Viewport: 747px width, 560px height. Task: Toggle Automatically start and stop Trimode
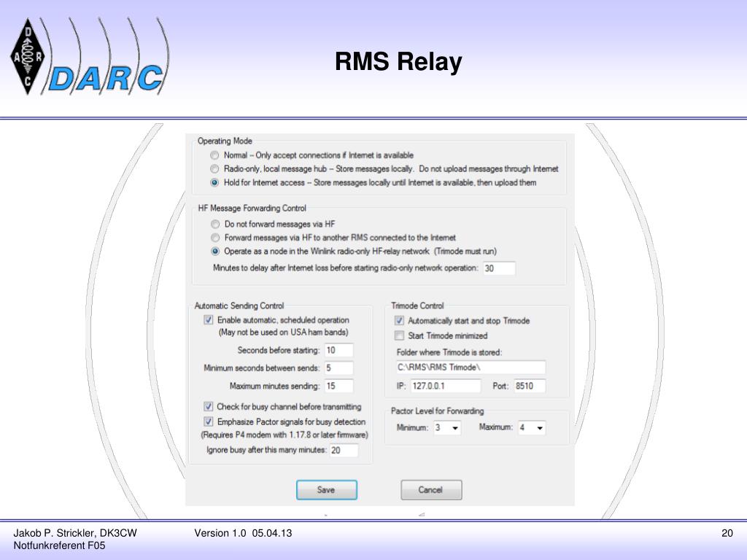(399, 321)
